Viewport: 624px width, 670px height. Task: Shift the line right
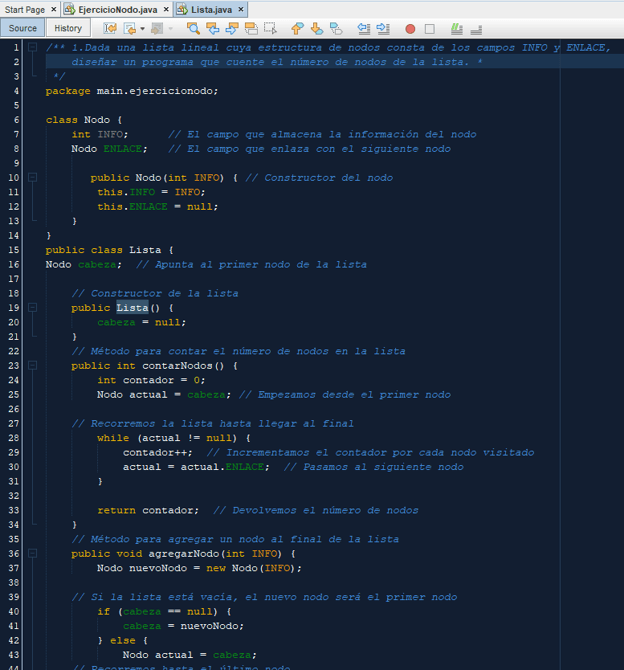383,29
